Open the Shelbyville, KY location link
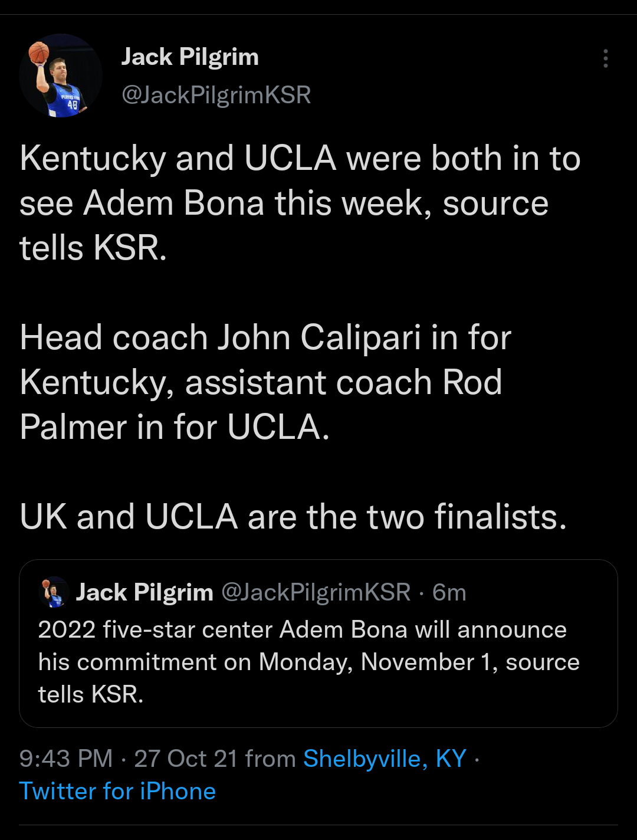This screenshot has height=840, width=637. (385, 759)
